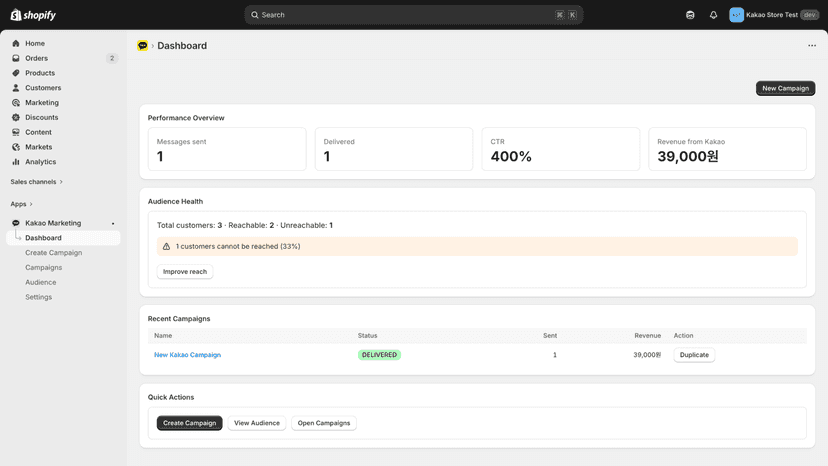
Task: Click the Kakao Marketing app icon in sidebar
Action: click(16, 223)
